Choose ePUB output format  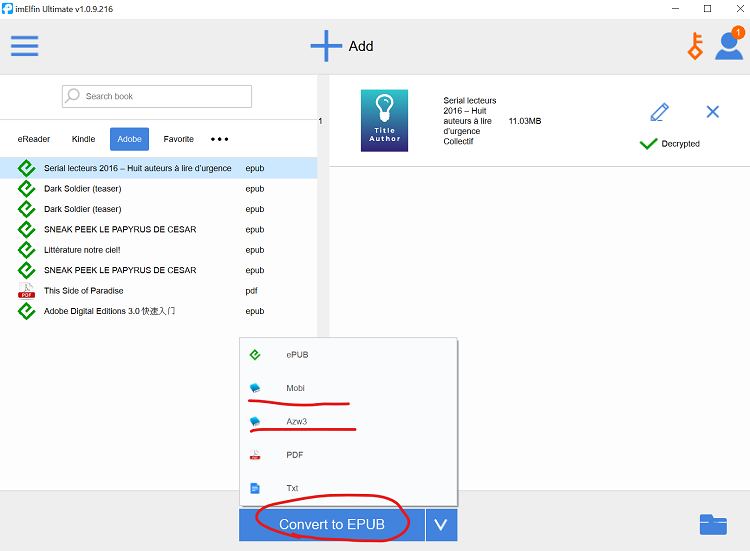point(348,354)
